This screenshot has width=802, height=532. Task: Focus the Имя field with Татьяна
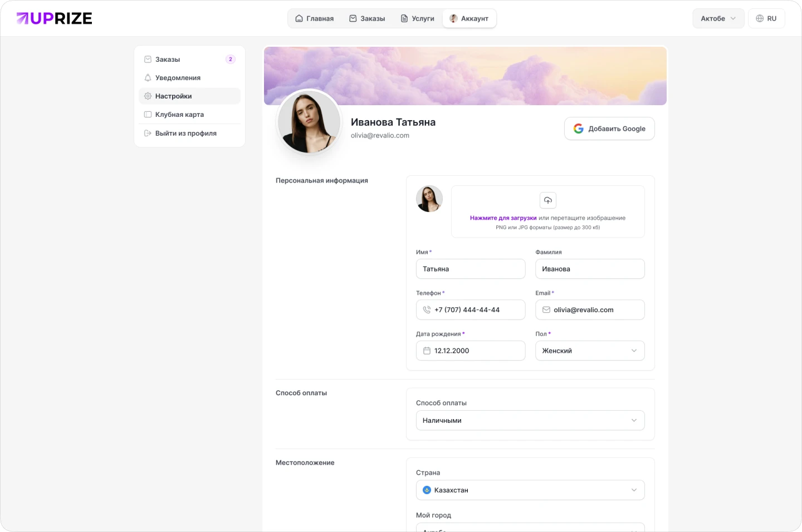tap(471, 269)
